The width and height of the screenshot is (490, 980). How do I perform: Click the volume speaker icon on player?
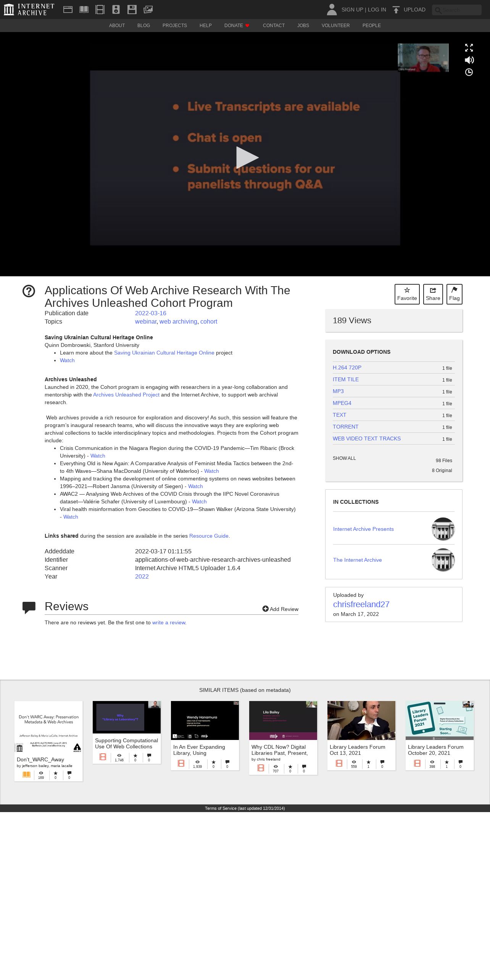click(469, 60)
